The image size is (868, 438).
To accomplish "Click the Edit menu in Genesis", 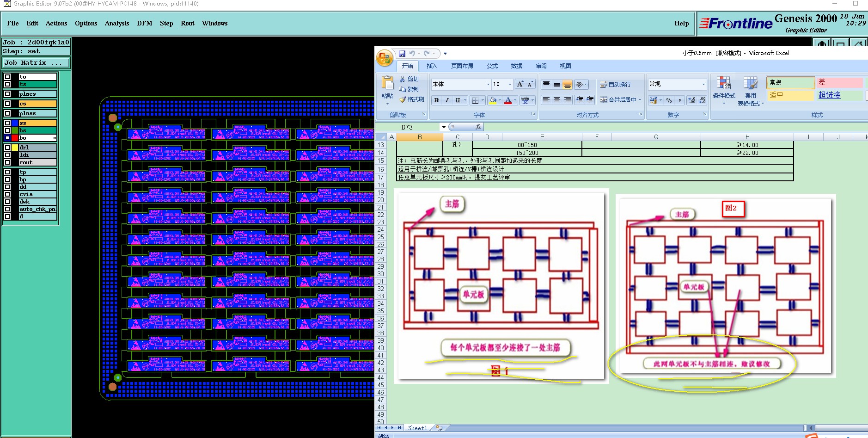I will tap(32, 23).
